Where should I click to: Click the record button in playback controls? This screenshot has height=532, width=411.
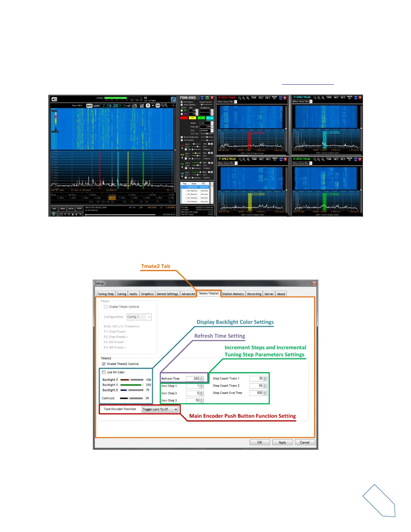(73, 214)
